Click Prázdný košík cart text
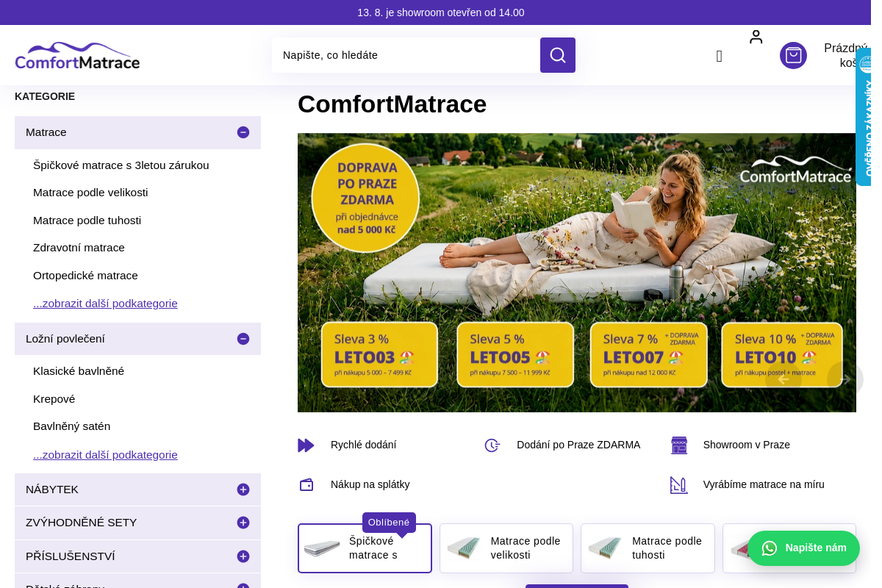 (x=845, y=56)
